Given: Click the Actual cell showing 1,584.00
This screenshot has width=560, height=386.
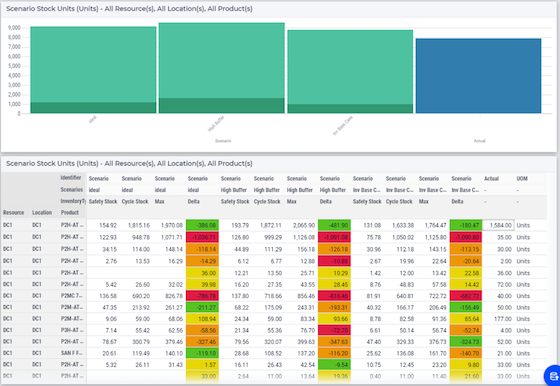Looking at the screenshot, I should click(x=499, y=225).
